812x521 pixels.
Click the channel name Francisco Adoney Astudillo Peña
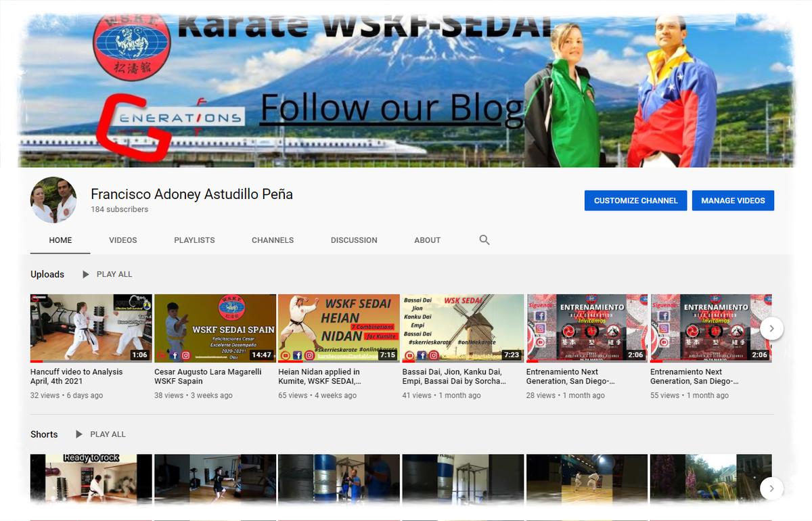click(x=191, y=194)
